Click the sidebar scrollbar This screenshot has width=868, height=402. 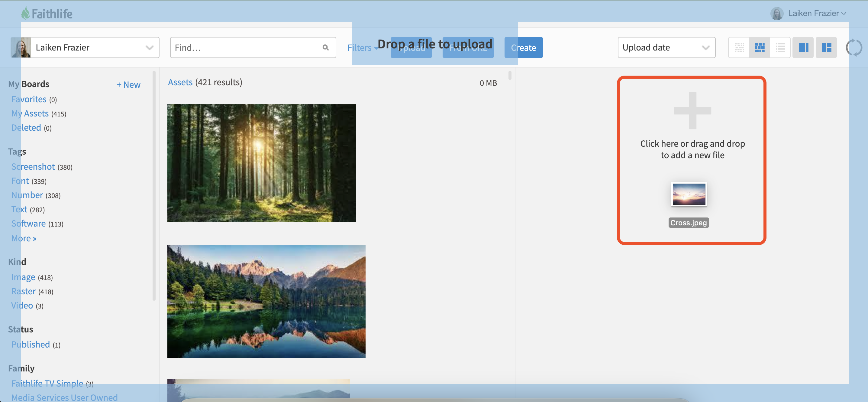pyautogui.click(x=154, y=185)
